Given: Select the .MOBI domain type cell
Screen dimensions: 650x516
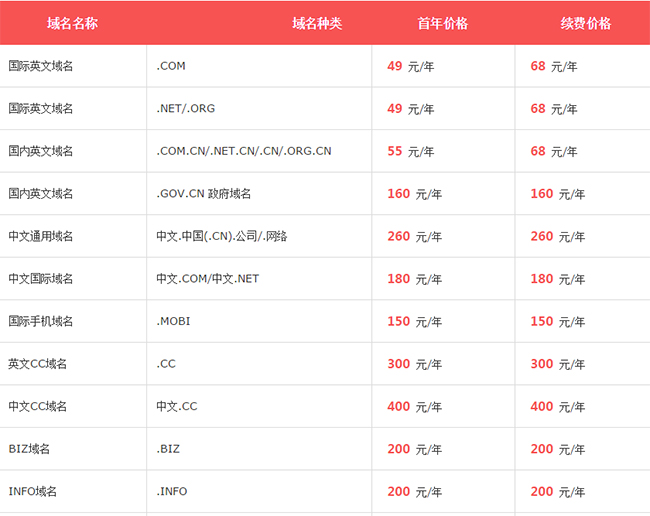Looking at the screenshot, I should pos(173,321).
